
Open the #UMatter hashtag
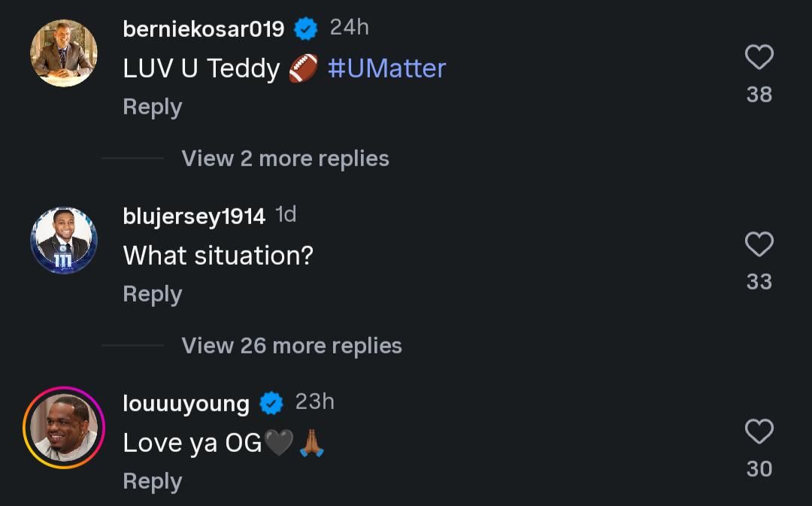[386, 68]
